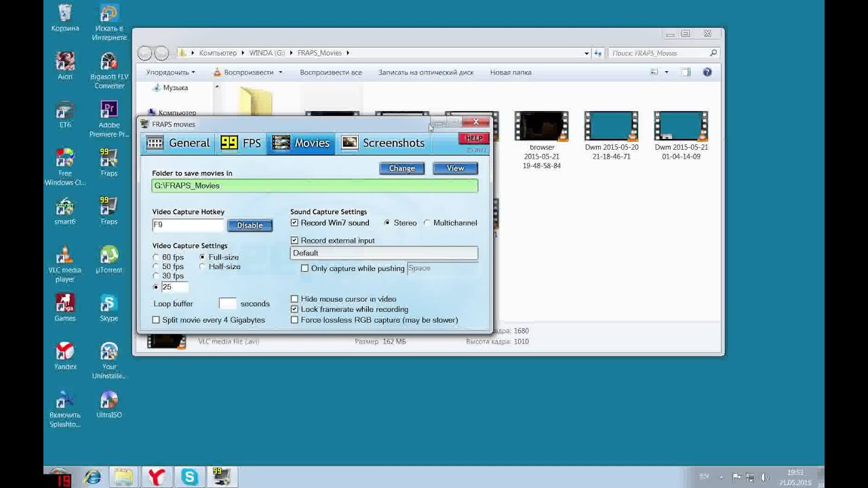Select Multichannel sound option
The height and width of the screenshot is (488, 868).
point(427,223)
